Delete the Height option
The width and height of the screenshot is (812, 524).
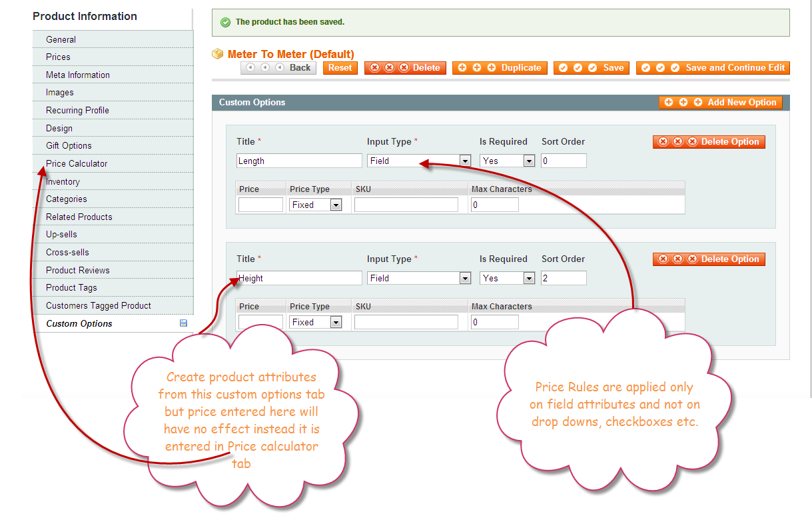tap(709, 259)
